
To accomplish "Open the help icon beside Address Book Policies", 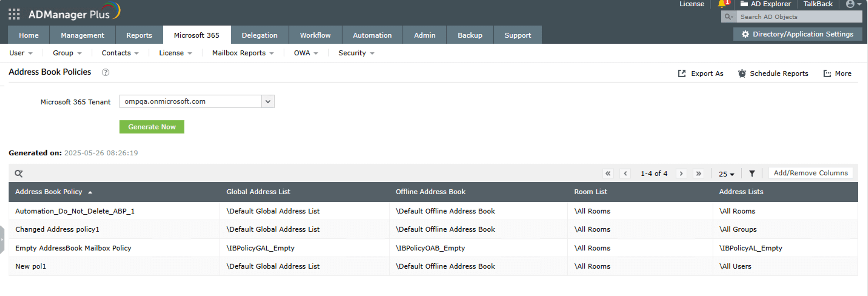I will [x=105, y=72].
